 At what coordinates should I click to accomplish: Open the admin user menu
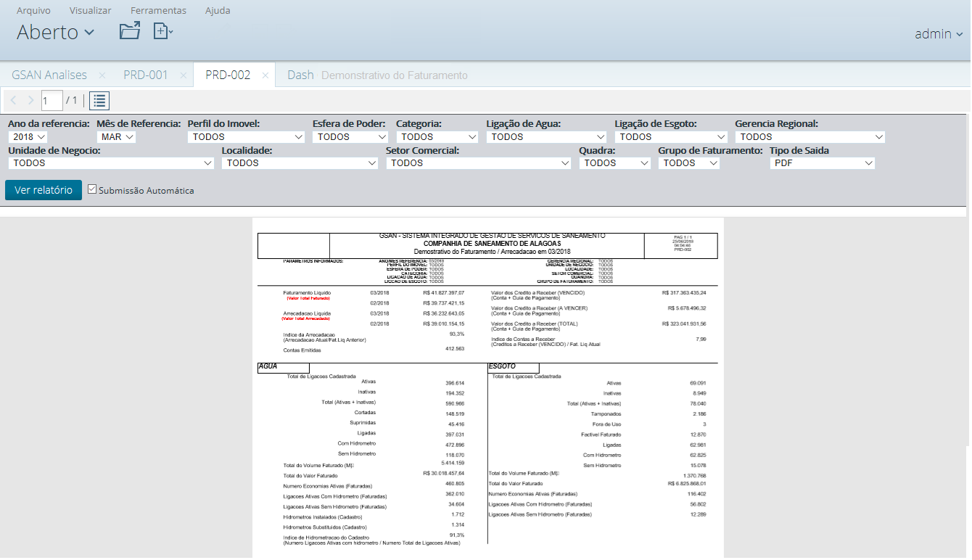938,34
